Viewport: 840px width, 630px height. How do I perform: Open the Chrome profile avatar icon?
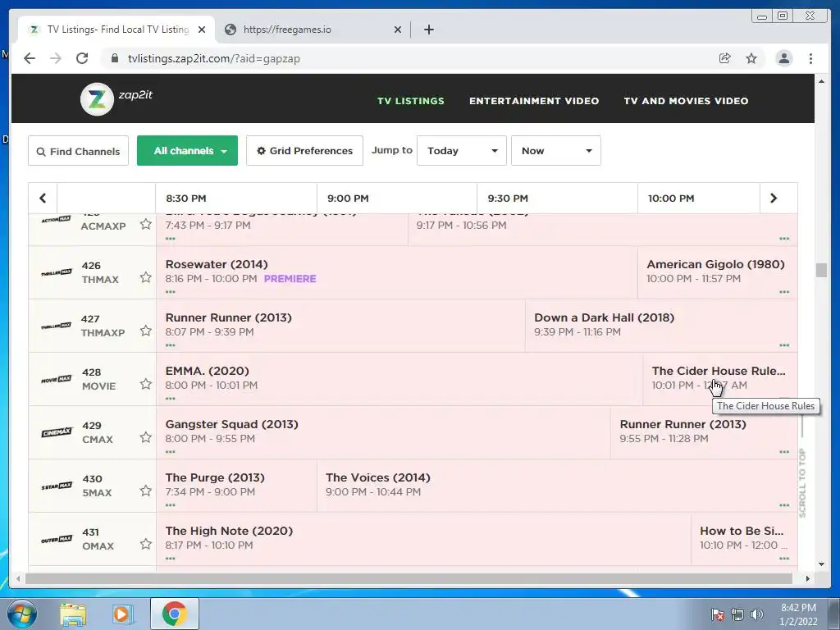(783, 58)
